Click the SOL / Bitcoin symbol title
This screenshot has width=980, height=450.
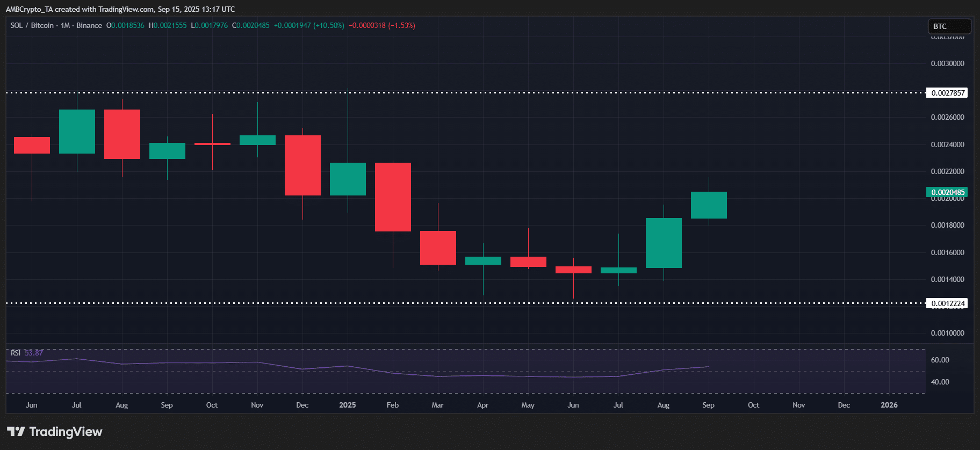(x=32, y=25)
